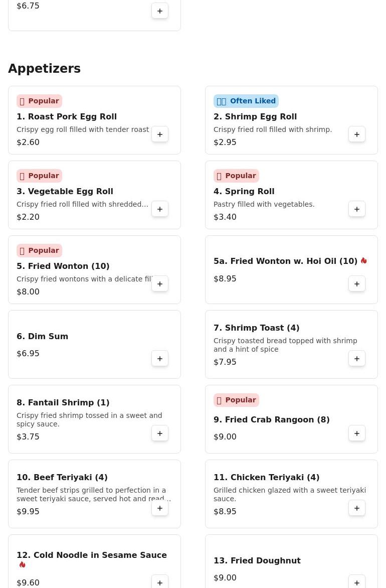Open Roast Pork Egg Roll item title
The width and height of the screenshot is (386, 588).
pyautogui.click(x=67, y=116)
